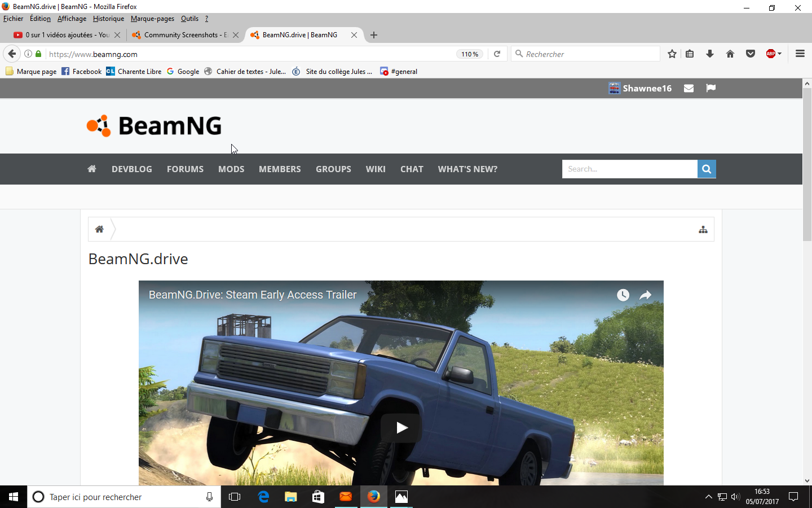Image resolution: width=812 pixels, height=508 pixels.
Task: Open a new tab with plus button
Action: [373, 35]
